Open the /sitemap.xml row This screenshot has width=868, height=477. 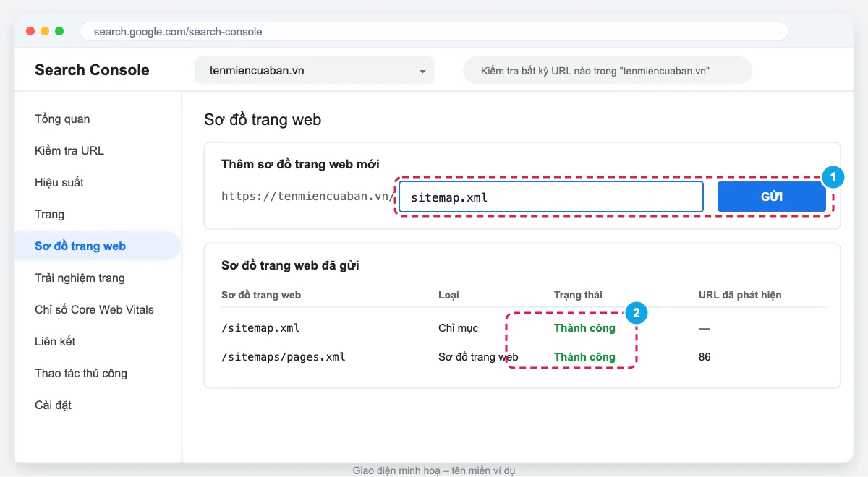coord(524,328)
